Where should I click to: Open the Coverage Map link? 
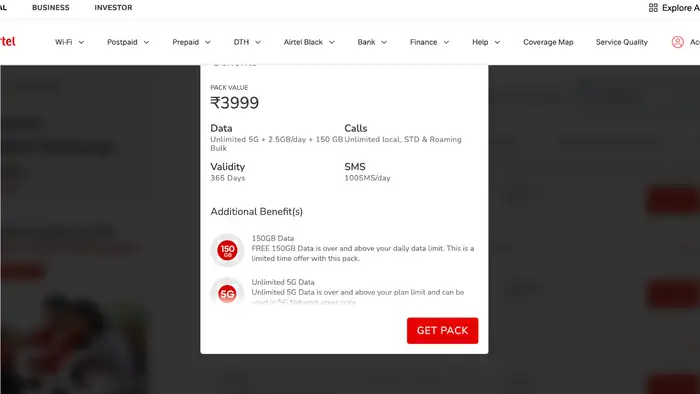[548, 42]
